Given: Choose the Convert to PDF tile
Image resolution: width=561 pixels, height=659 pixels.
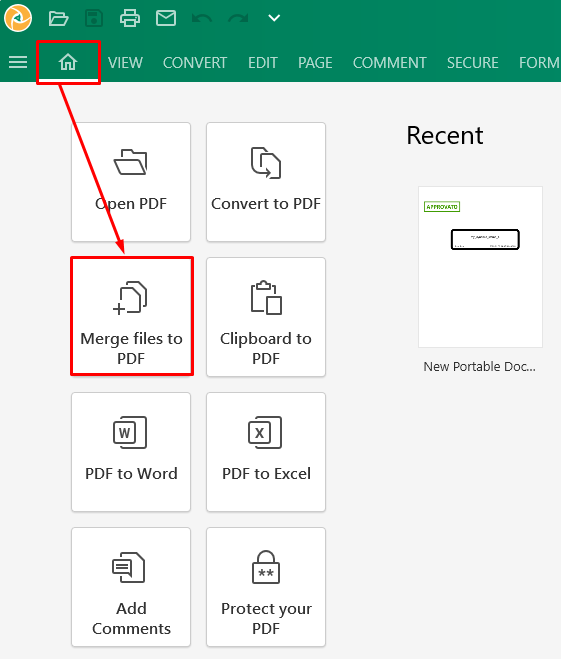Looking at the screenshot, I should (x=266, y=182).
